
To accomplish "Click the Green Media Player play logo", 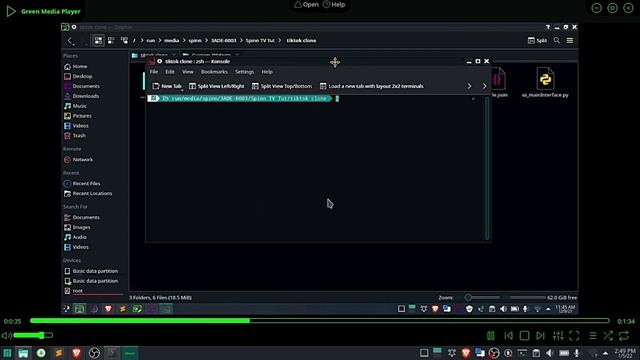I will point(11,11).
